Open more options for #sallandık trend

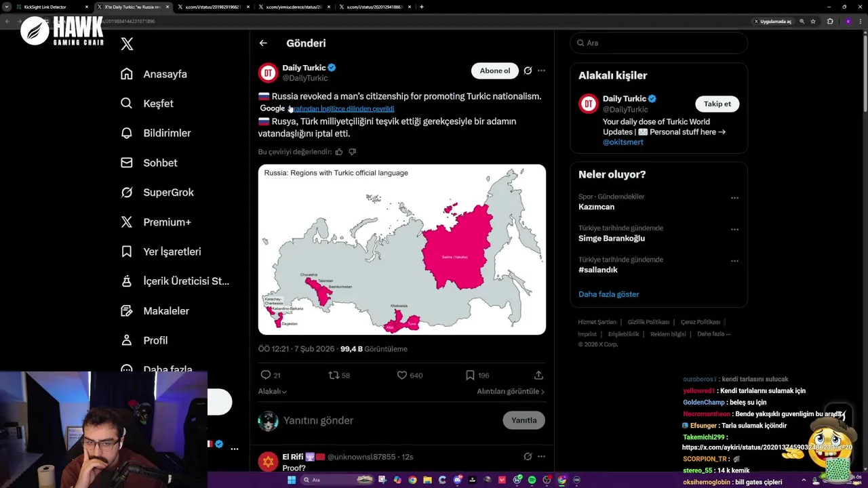click(x=734, y=261)
